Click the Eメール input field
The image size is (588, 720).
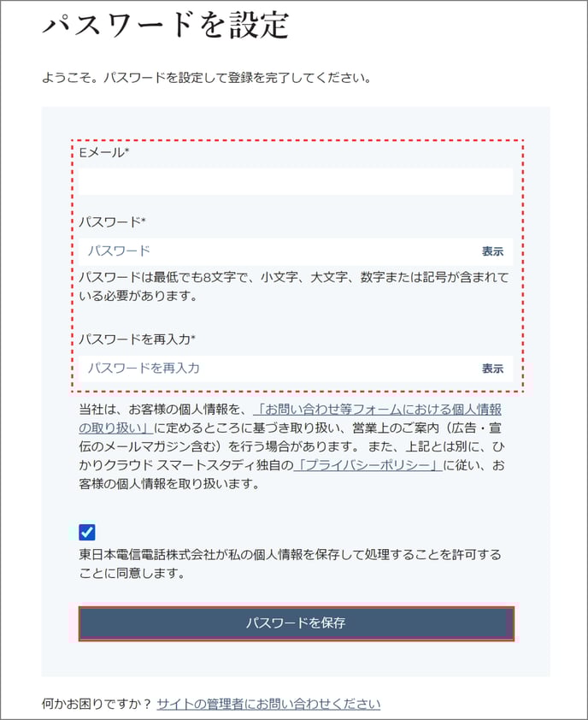pos(296,181)
